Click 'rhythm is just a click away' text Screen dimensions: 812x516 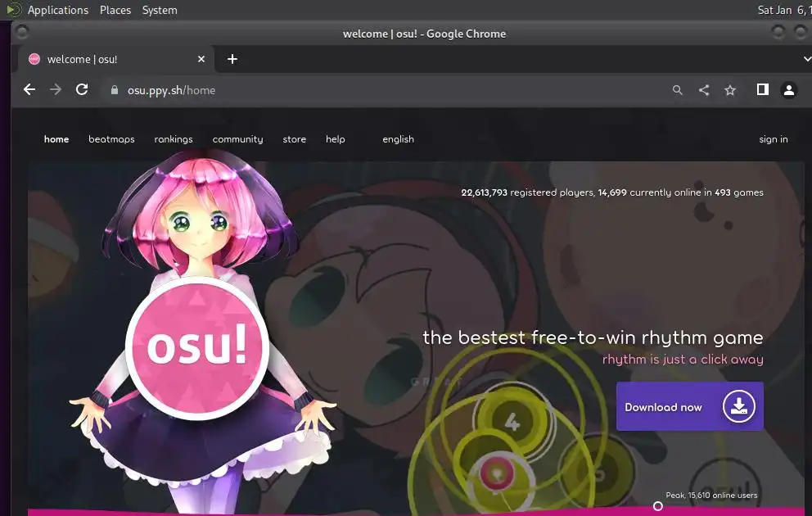(683, 359)
